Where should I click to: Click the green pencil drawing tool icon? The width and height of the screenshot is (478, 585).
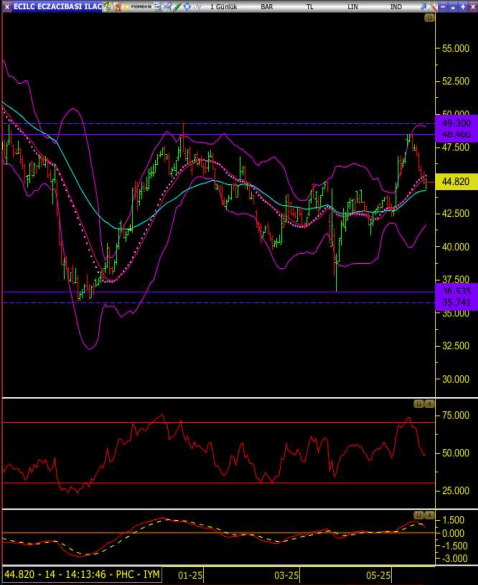[x=178, y=7]
